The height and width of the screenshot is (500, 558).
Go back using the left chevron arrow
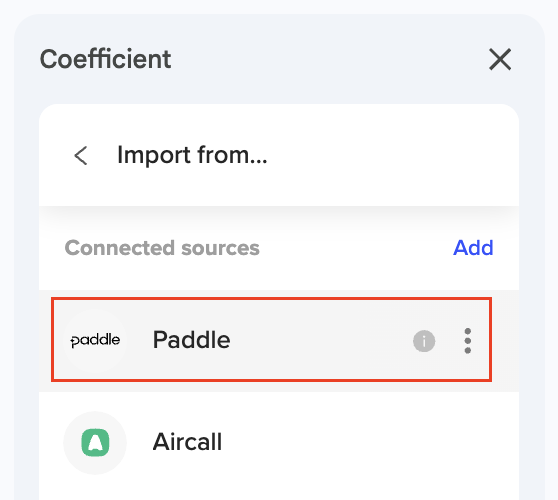81,156
